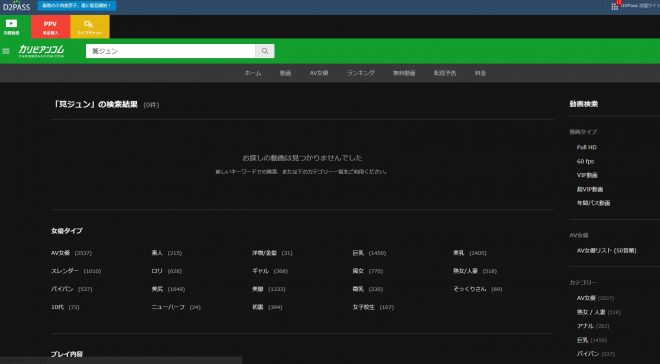Click the (0件) result count text
660x364 pixels.
[x=152, y=105]
